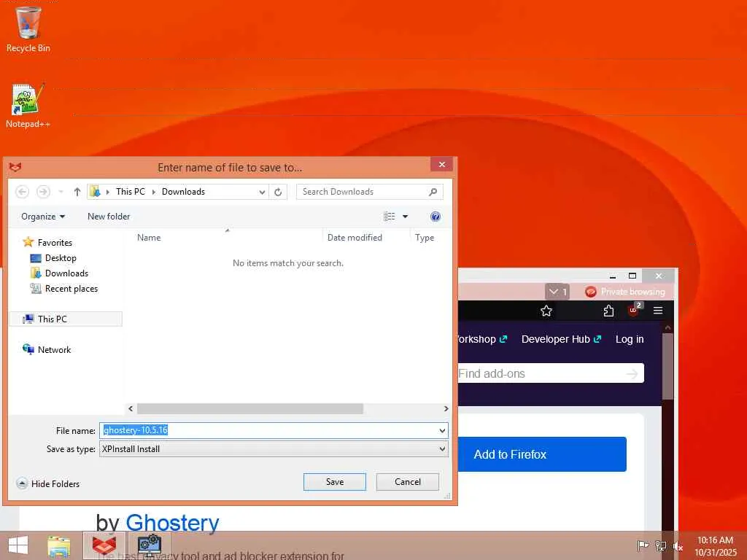The width and height of the screenshot is (747, 560).
Task: Sort by Date modified column header
Action: point(355,238)
